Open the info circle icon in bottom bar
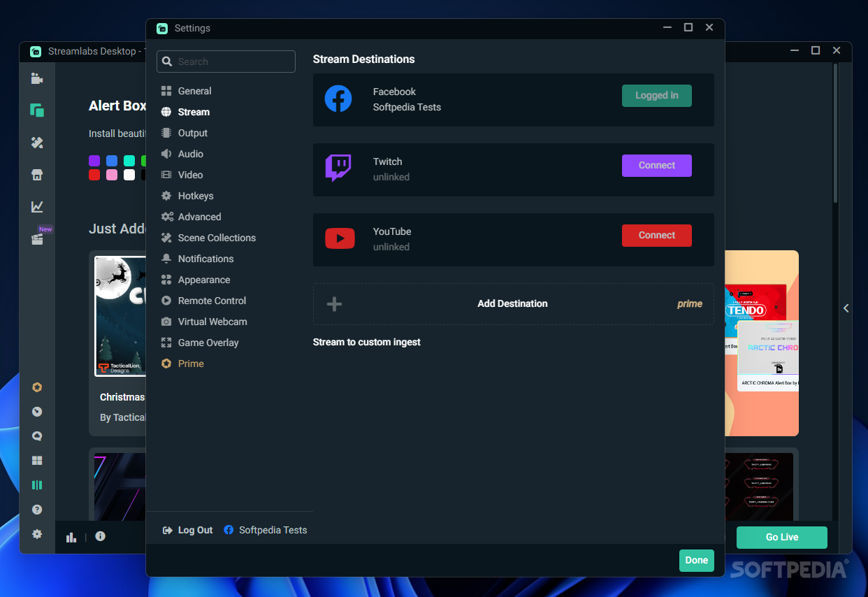 (x=100, y=536)
